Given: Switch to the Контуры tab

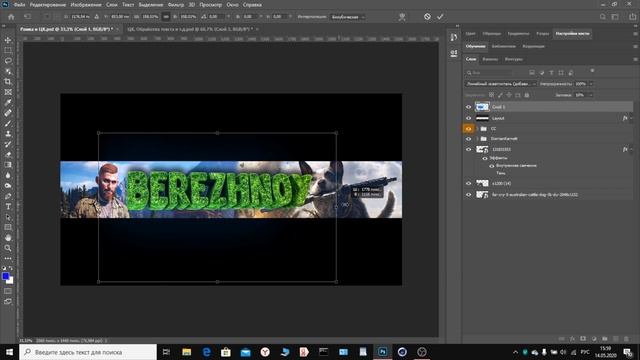Looking at the screenshot, I should tap(513, 59).
